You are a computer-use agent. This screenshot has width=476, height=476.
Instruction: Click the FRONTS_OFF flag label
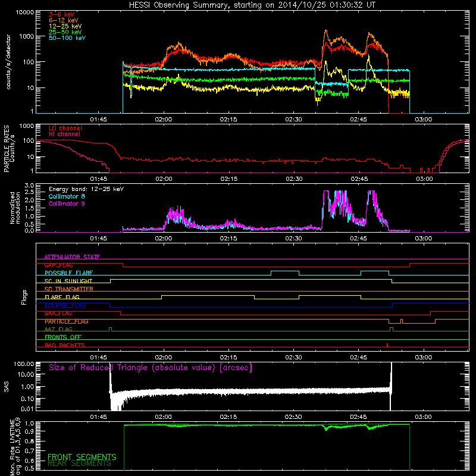[x=63, y=337]
